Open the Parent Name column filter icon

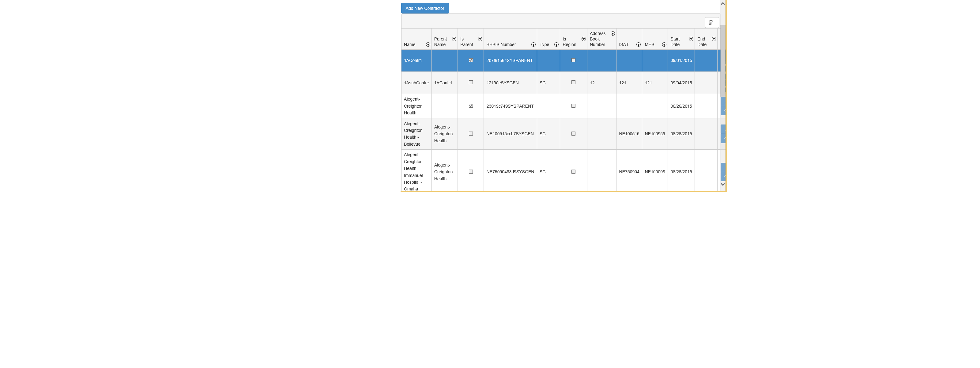click(x=454, y=39)
